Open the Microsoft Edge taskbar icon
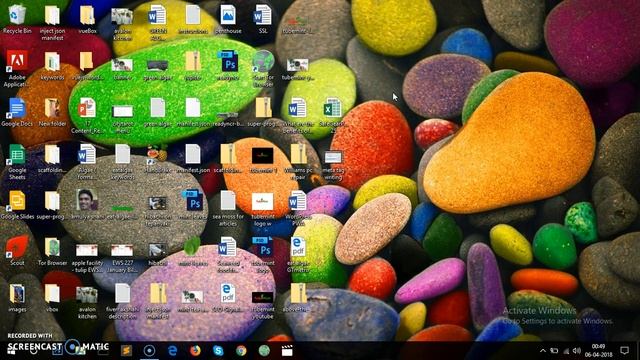Screen dimensions: 640x360 (172, 351)
